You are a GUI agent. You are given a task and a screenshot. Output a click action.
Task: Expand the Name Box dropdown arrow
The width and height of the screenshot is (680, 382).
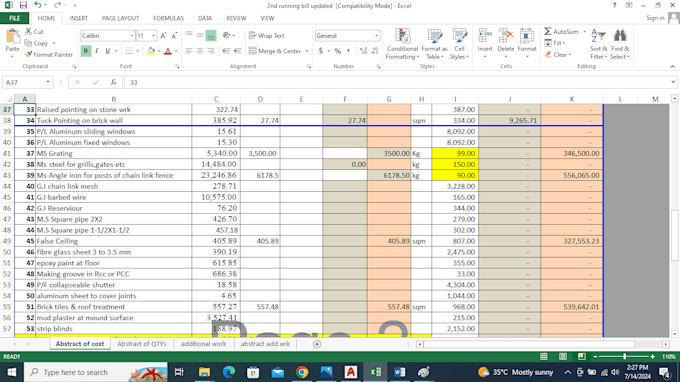pos(48,82)
